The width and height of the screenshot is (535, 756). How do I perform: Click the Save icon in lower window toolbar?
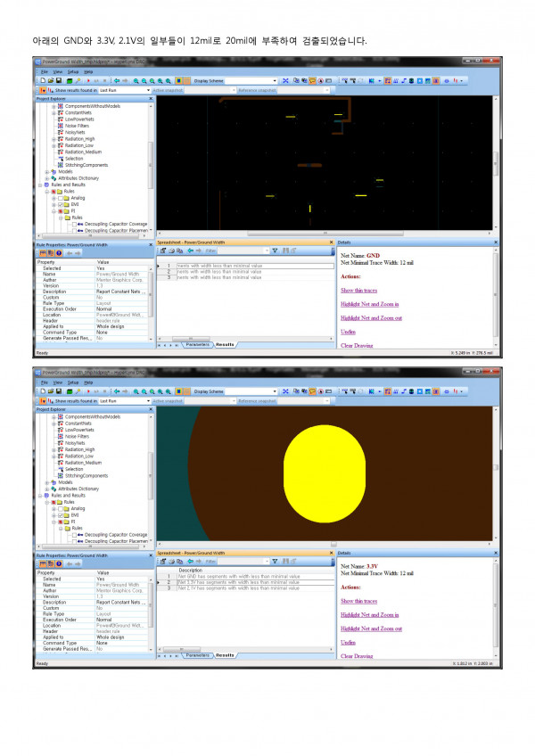coord(56,391)
